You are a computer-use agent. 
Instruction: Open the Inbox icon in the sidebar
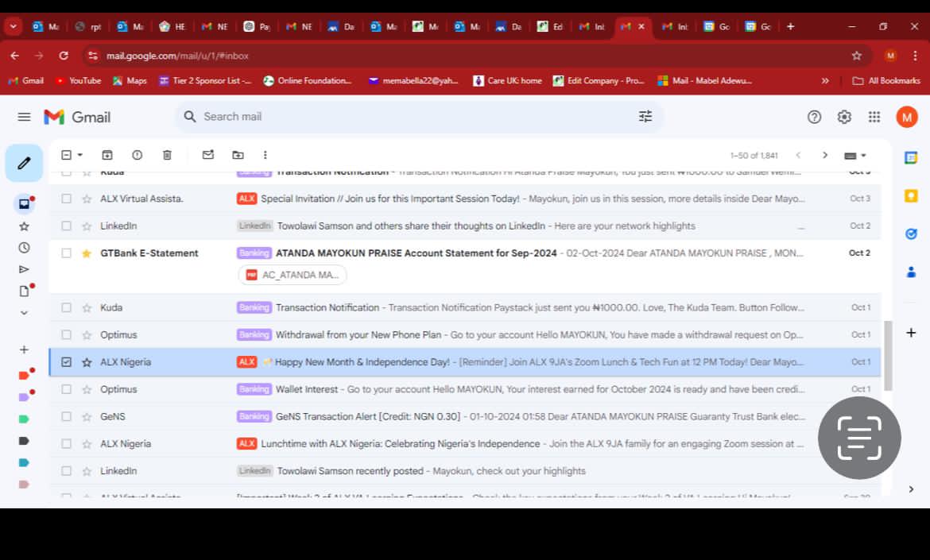click(x=24, y=204)
